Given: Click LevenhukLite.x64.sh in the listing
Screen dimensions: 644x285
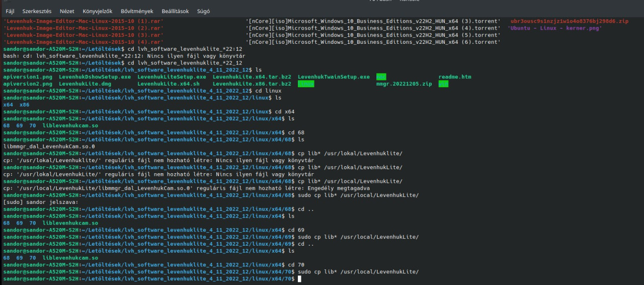Looking at the screenshot, I should point(169,84).
